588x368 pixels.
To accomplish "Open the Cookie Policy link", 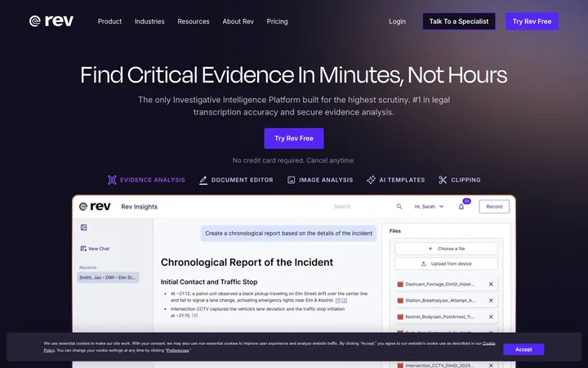I will [x=488, y=343].
